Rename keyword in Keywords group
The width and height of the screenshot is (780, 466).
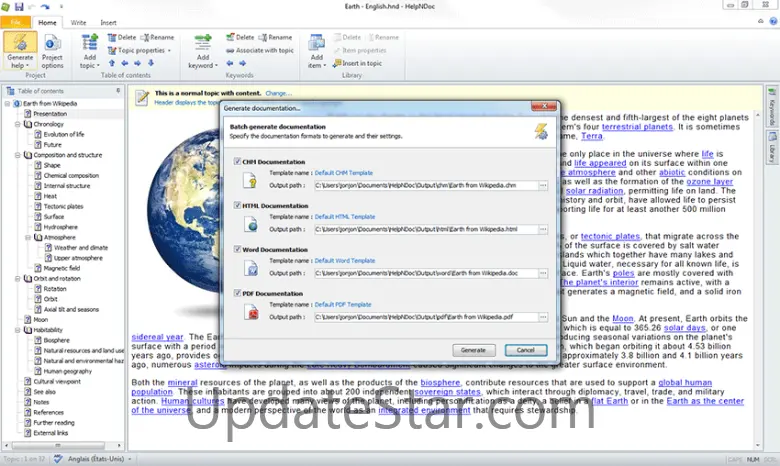click(x=276, y=37)
